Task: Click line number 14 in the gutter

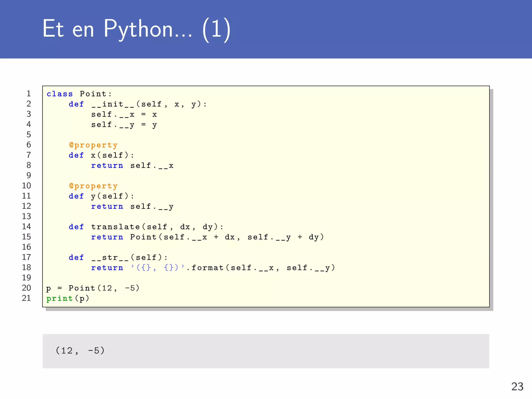Action: pyautogui.click(x=26, y=227)
